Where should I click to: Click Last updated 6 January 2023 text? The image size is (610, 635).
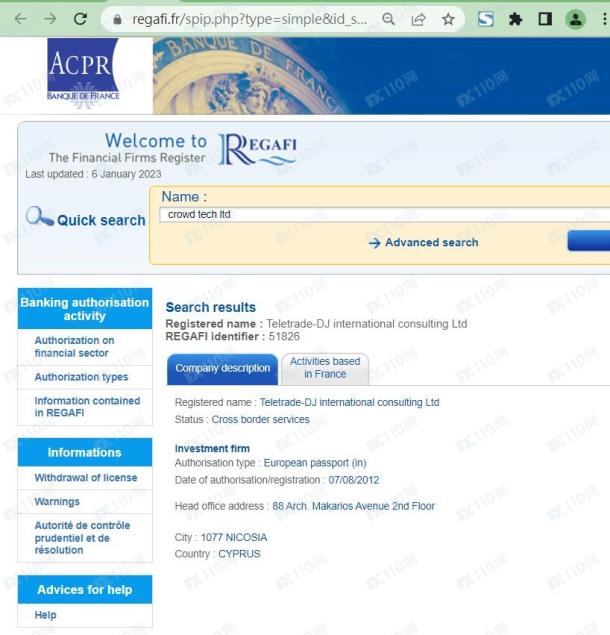(x=93, y=174)
